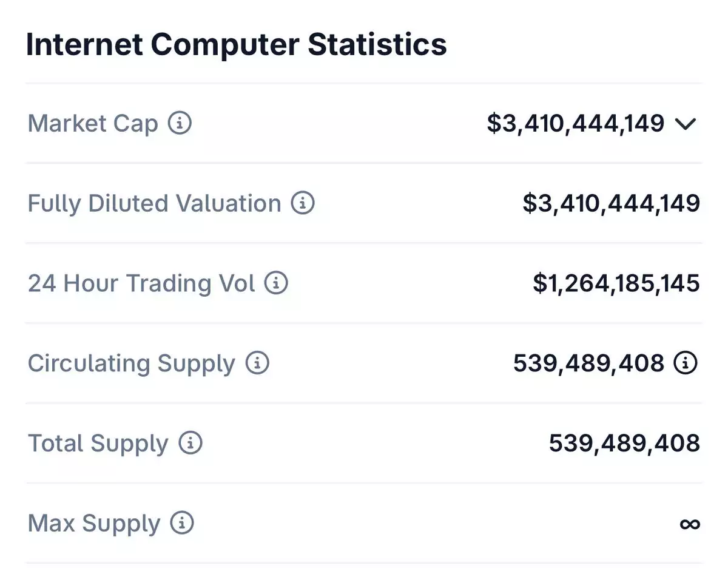Click the Circulating Supply label text
This screenshot has height=574, width=728.
tap(131, 363)
